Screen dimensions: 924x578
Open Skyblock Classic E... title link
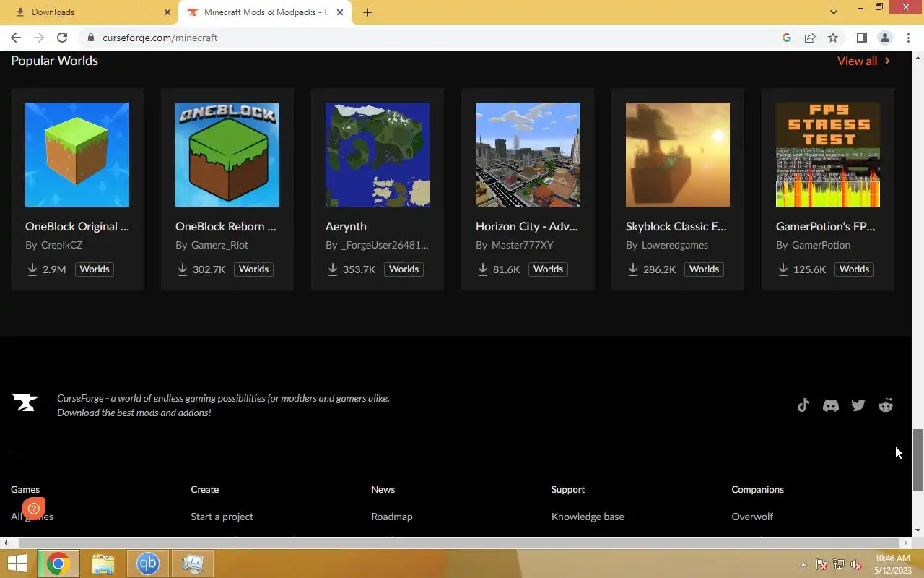pos(676,226)
